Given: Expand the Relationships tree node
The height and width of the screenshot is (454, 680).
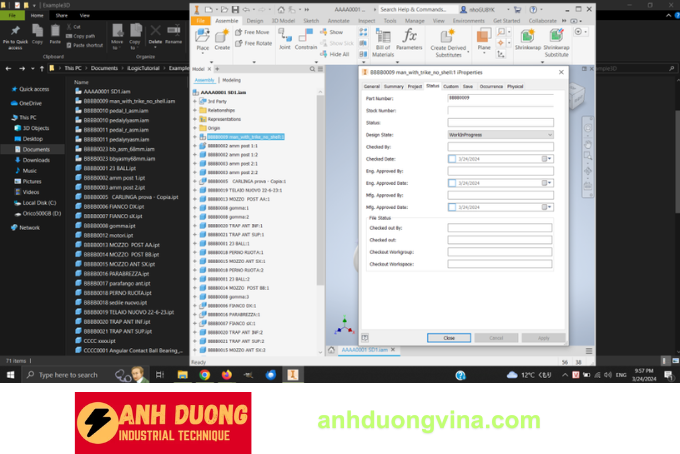Looking at the screenshot, I should tap(195, 110).
